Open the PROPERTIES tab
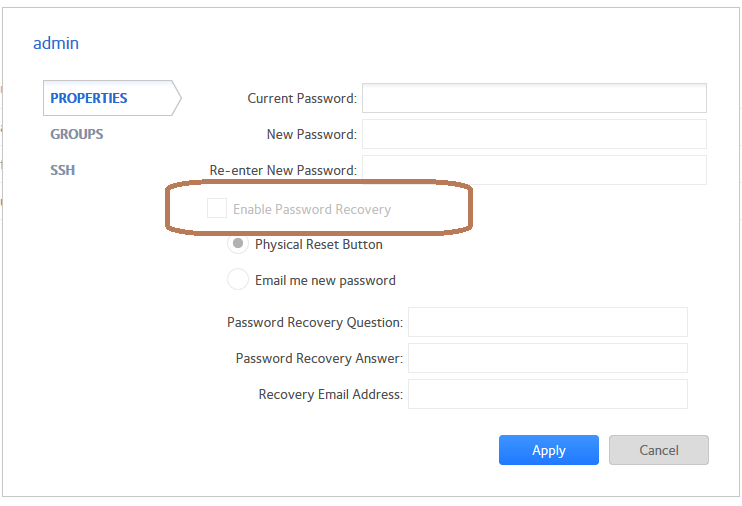Viewport: 742px width, 506px height. (x=89, y=98)
